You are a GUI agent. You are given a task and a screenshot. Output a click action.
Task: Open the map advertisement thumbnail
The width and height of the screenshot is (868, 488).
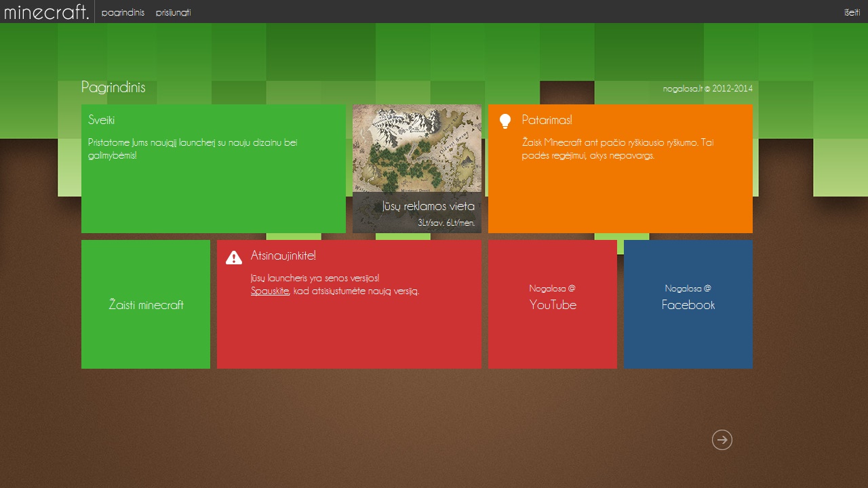click(x=417, y=169)
